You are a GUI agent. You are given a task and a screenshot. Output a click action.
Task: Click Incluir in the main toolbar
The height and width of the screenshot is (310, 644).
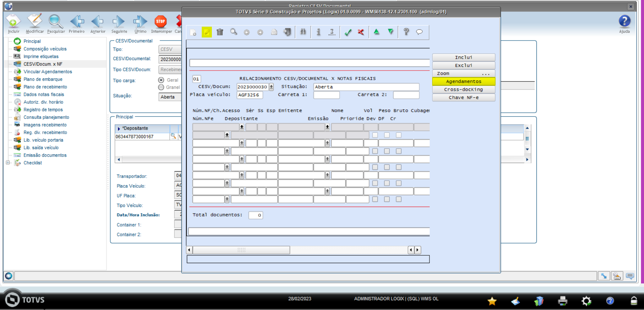click(x=13, y=24)
